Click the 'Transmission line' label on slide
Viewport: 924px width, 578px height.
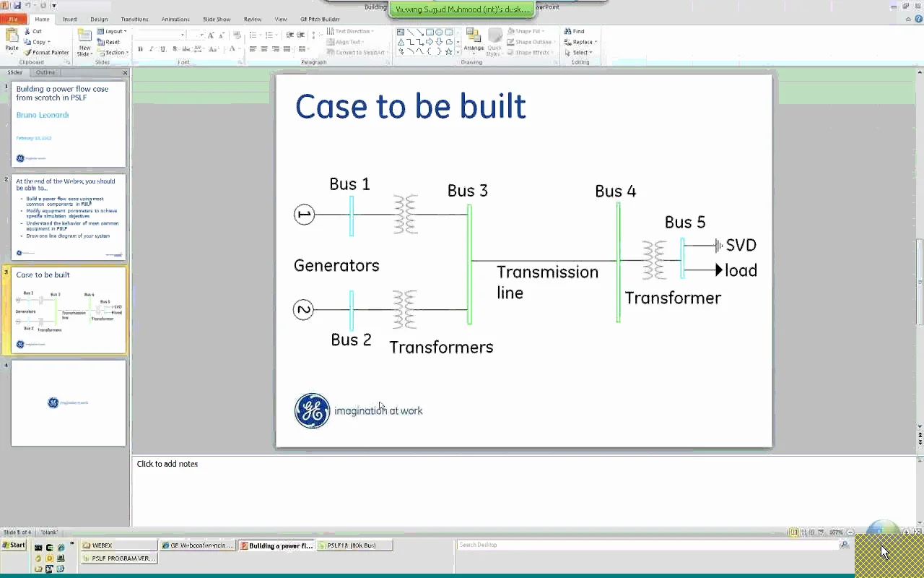[x=547, y=282]
